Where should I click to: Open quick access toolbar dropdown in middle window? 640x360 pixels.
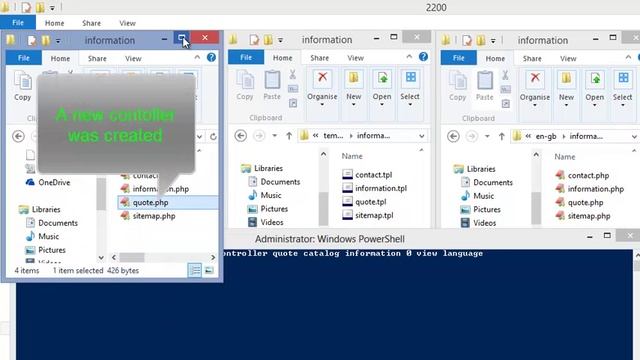point(280,40)
